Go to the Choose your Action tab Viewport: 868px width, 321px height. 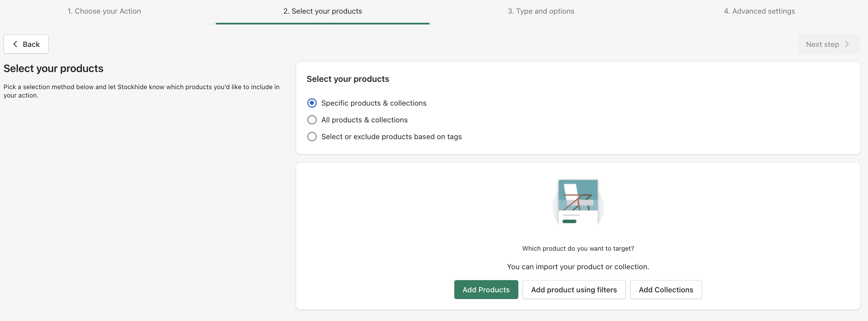(x=104, y=11)
